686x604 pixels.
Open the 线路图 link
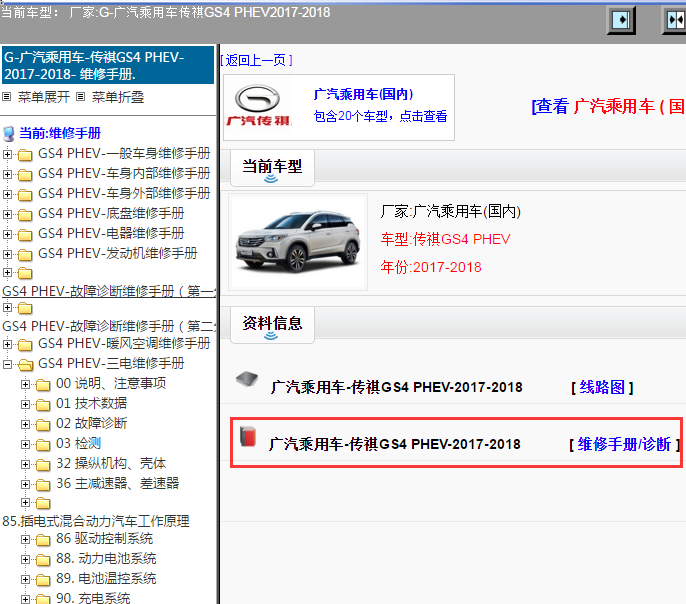pyautogui.click(x=602, y=387)
